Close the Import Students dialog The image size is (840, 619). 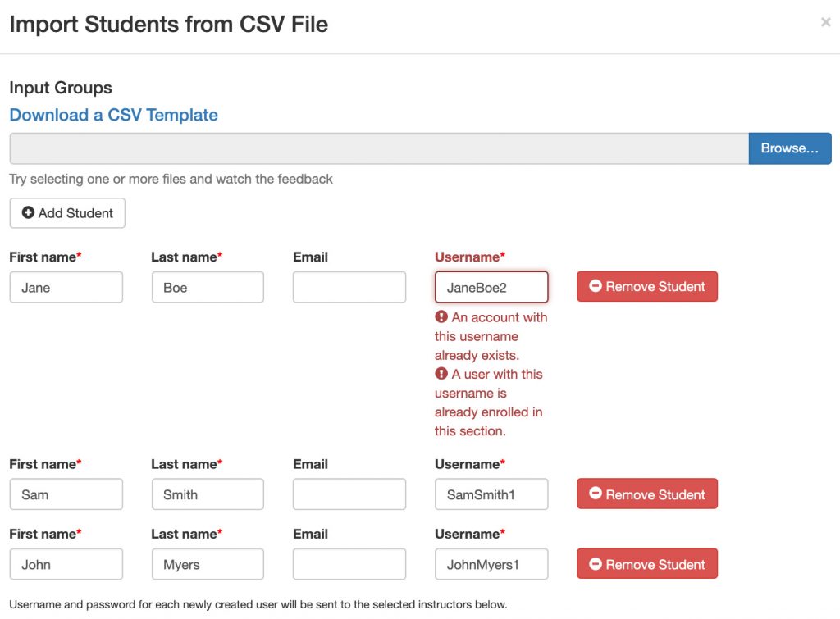825,22
